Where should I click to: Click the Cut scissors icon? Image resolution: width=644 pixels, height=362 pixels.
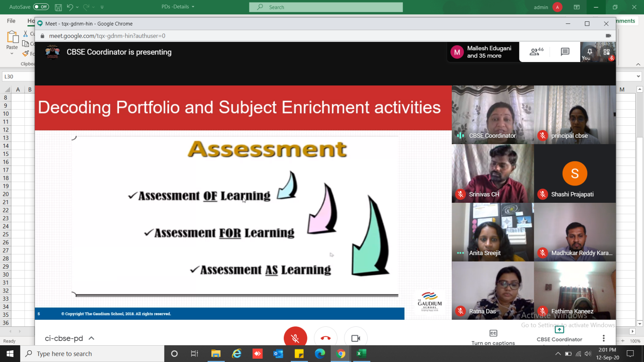tap(26, 34)
